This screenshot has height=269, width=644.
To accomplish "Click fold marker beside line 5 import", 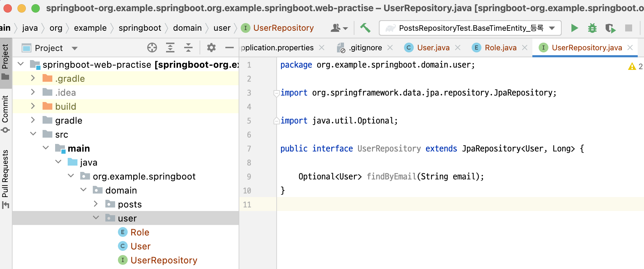I will coord(276,121).
